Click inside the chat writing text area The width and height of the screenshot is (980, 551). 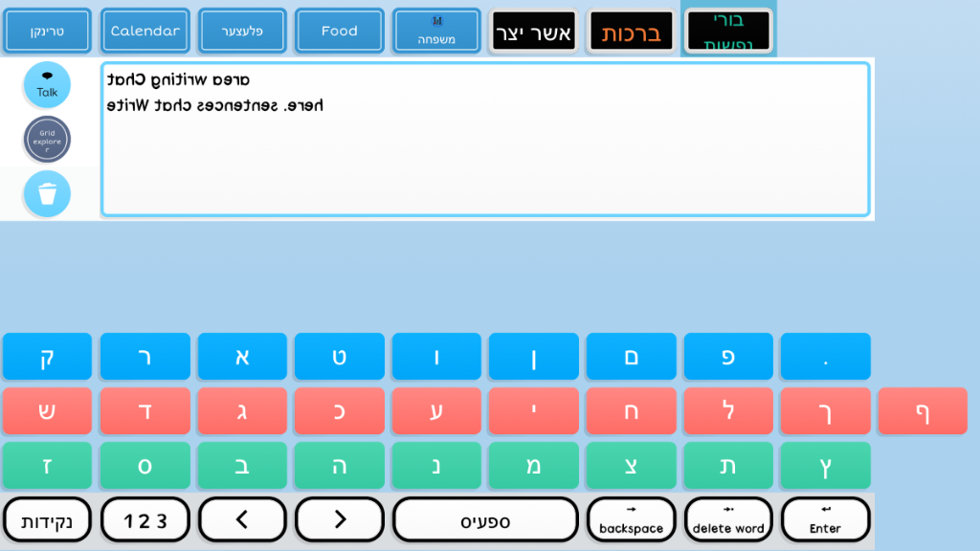(x=485, y=153)
